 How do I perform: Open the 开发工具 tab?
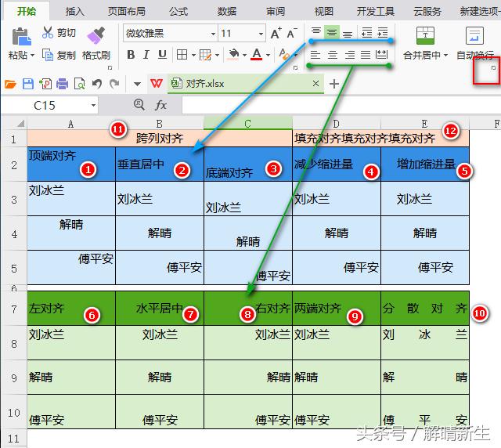376,12
